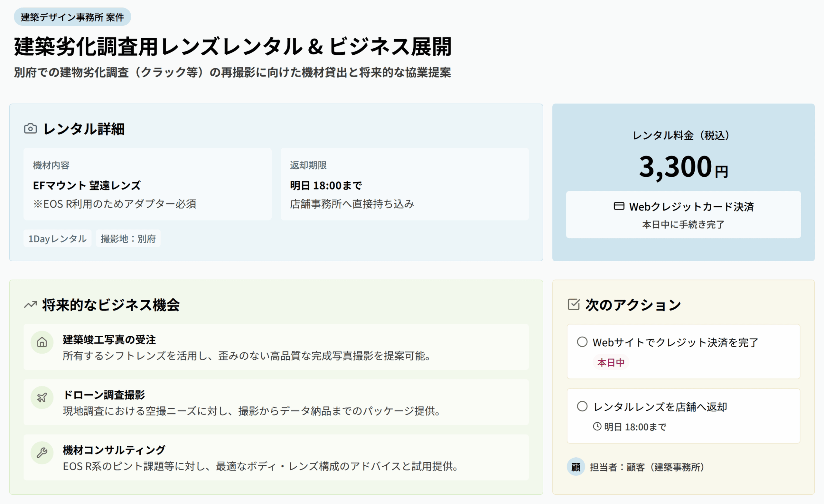
Task: Click the plane icon for ドローン調査撮影
Action: coord(42,397)
